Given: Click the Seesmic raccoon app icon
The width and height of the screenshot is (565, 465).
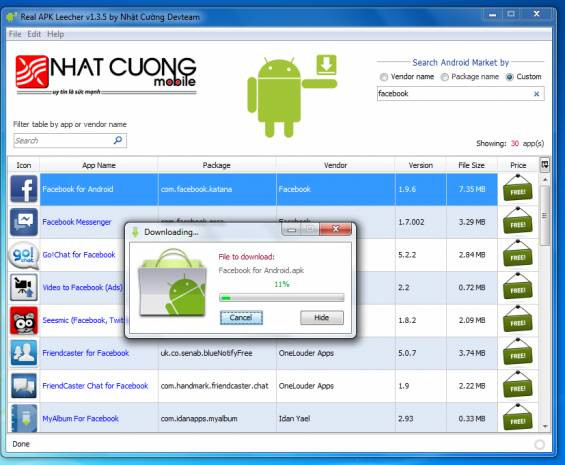Looking at the screenshot, I should 24,320.
